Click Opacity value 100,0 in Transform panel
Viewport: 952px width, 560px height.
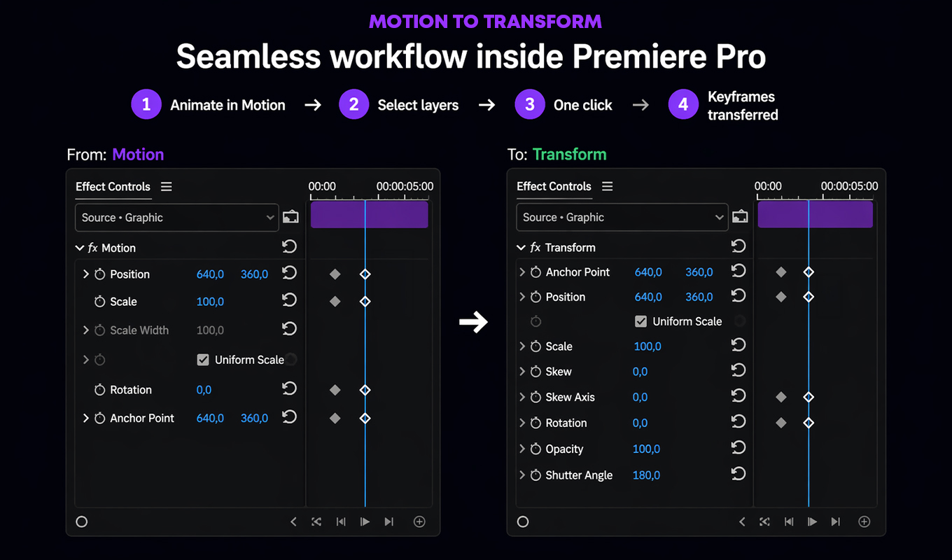click(646, 449)
